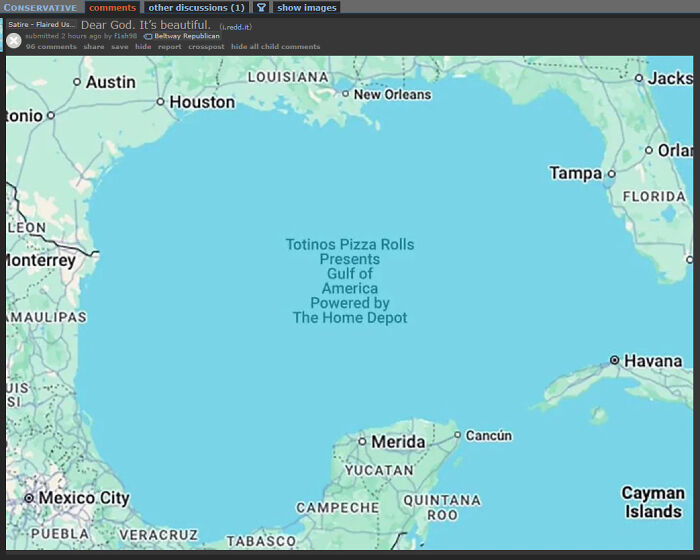Hide all child comments

(x=275, y=47)
